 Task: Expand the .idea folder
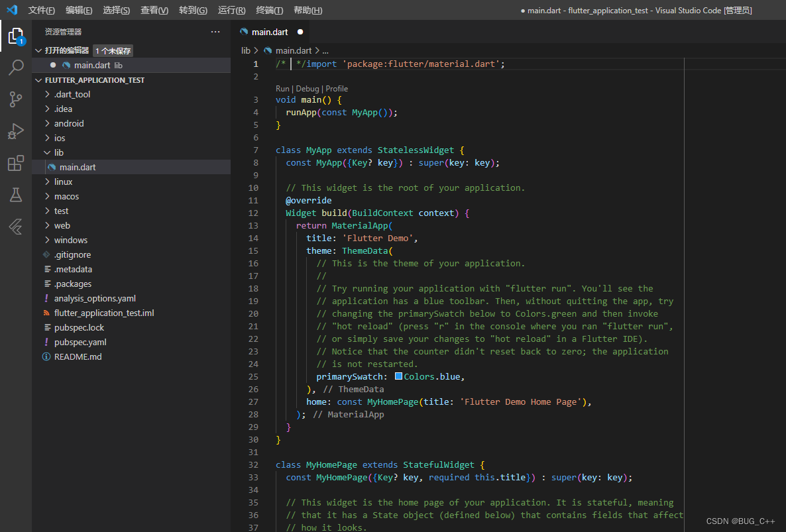tap(47, 109)
